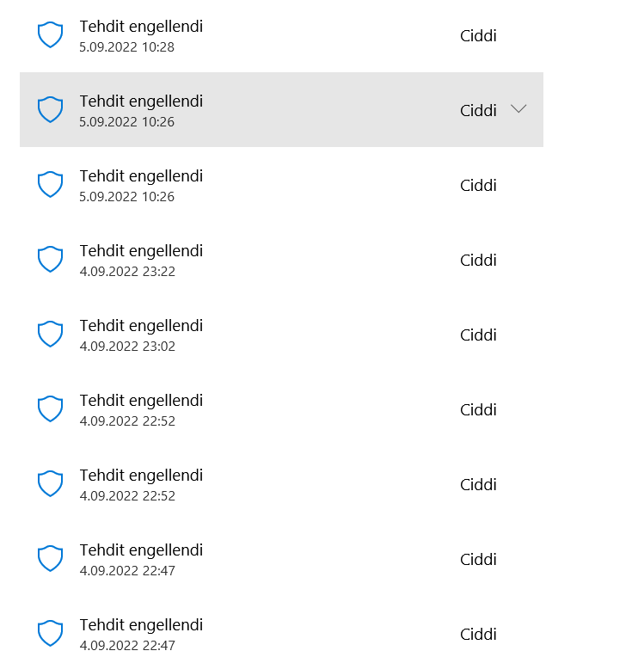
Task: Click the "Tehdit engellendi" title in the highlighted row
Action: click(x=141, y=101)
